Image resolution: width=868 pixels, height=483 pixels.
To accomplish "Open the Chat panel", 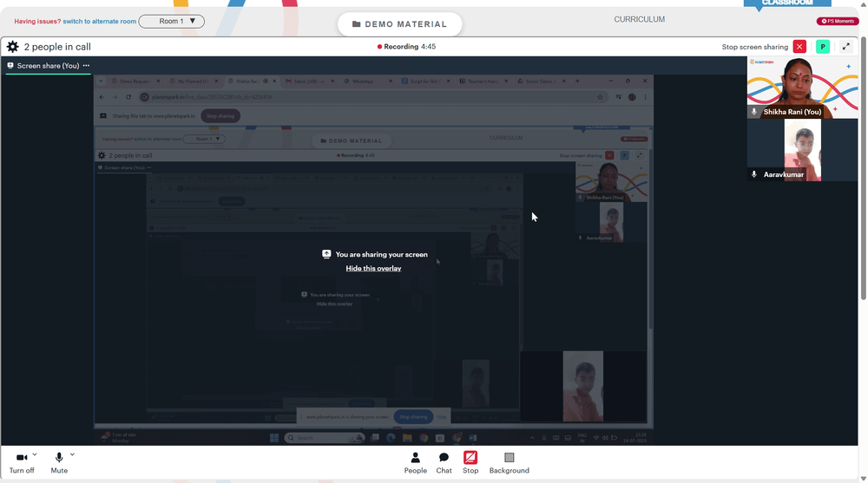I will pyautogui.click(x=444, y=462).
